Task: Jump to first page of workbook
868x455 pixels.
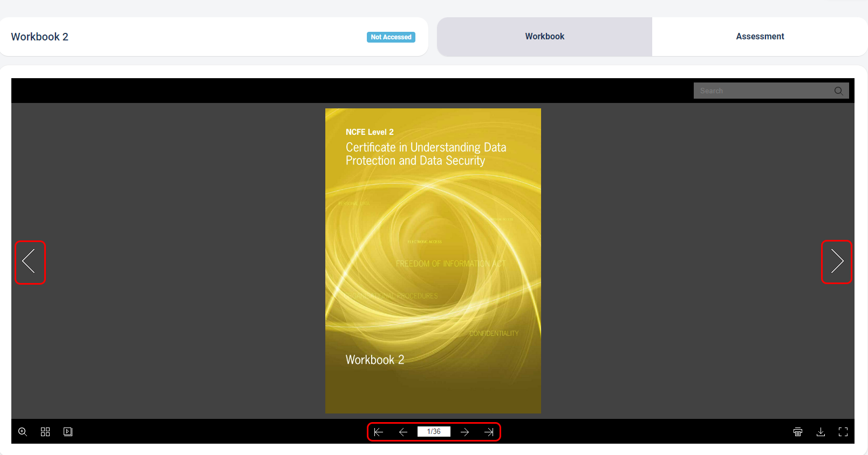Action: point(379,432)
